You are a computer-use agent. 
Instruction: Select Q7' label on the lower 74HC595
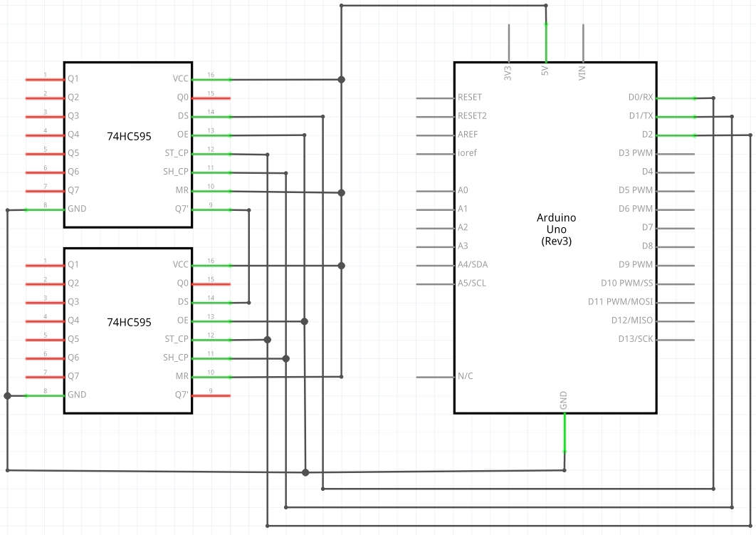(182, 395)
